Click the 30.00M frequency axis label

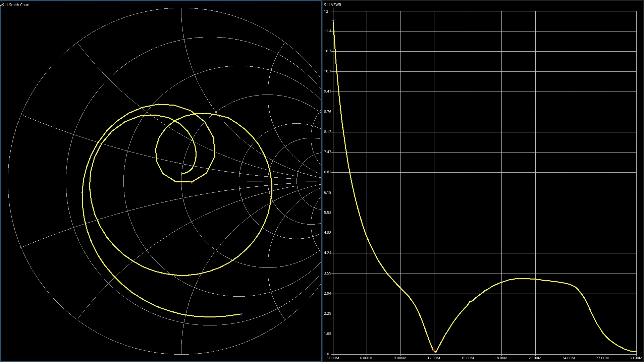(636, 358)
